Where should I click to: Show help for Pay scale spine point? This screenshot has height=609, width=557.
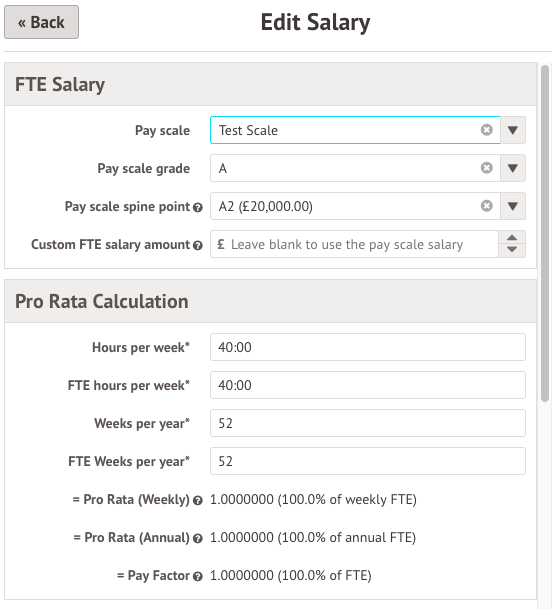tap(198, 207)
